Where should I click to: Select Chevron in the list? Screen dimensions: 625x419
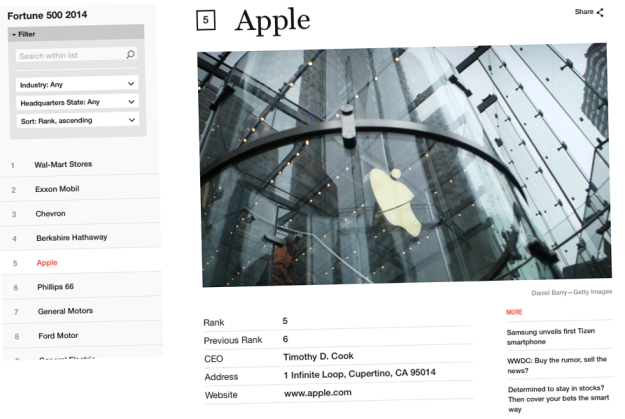50,214
